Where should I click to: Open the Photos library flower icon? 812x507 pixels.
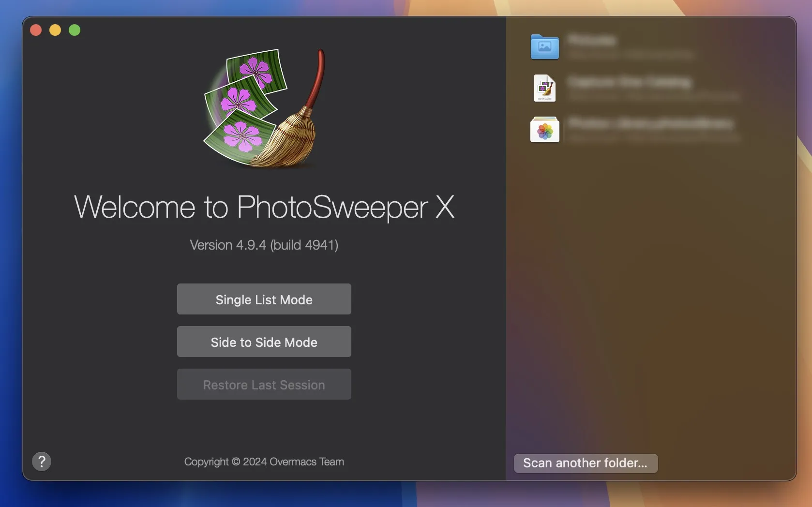pos(544,130)
